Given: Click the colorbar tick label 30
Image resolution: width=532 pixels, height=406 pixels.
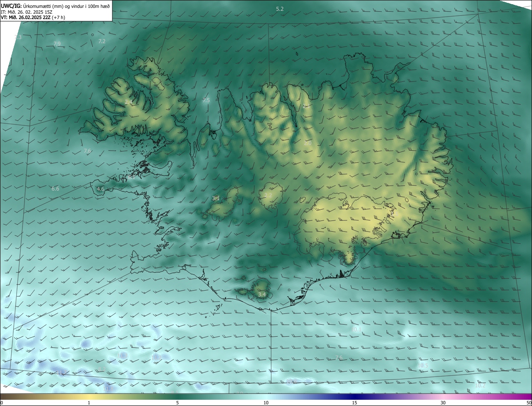Looking at the screenshot, I should pos(443,403).
